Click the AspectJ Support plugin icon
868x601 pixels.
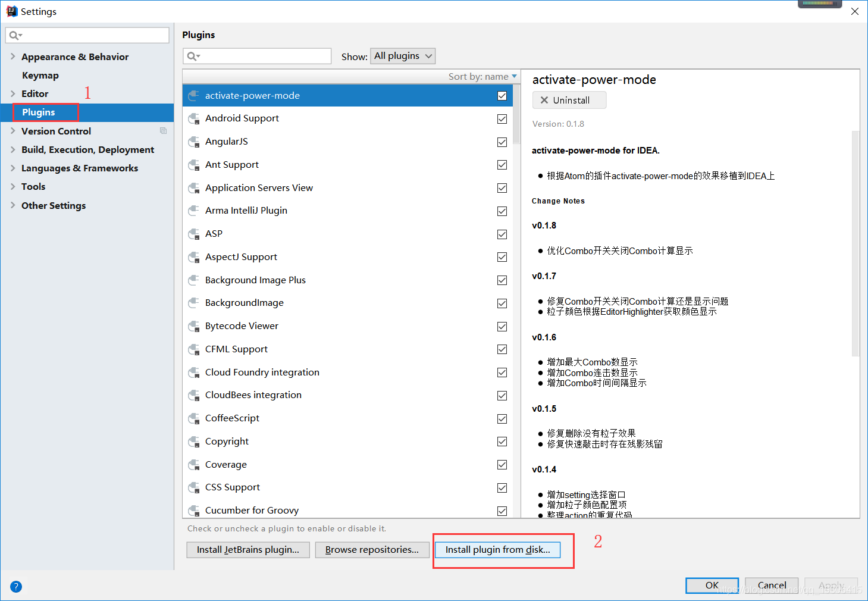(x=193, y=257)
